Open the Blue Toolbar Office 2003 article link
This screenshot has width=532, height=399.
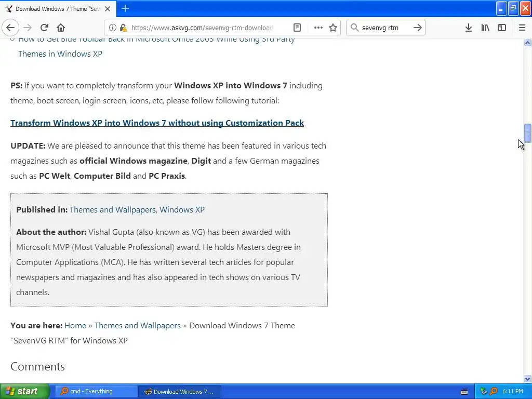point(156,46)
